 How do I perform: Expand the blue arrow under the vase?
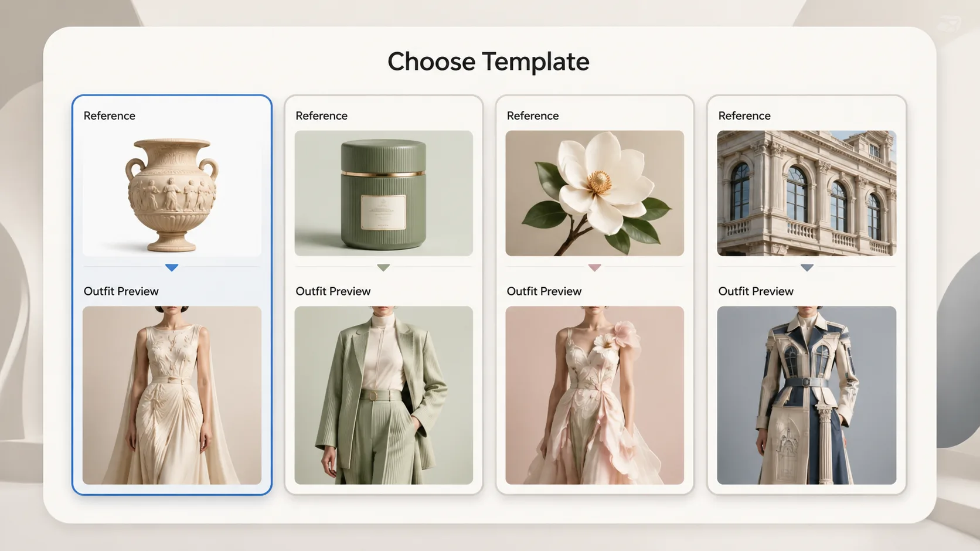pos(171,267)
